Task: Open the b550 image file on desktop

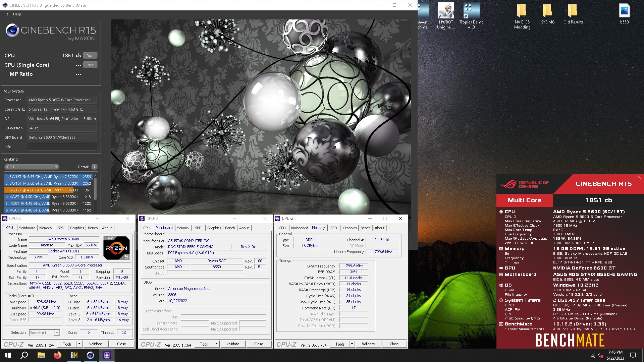Action: [x=624, y=13]
